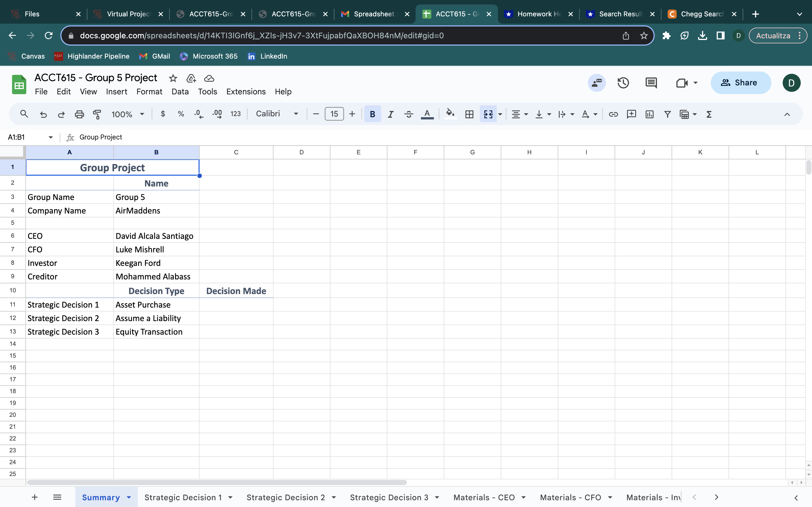Click the create filter icon

tap(667, 114)
